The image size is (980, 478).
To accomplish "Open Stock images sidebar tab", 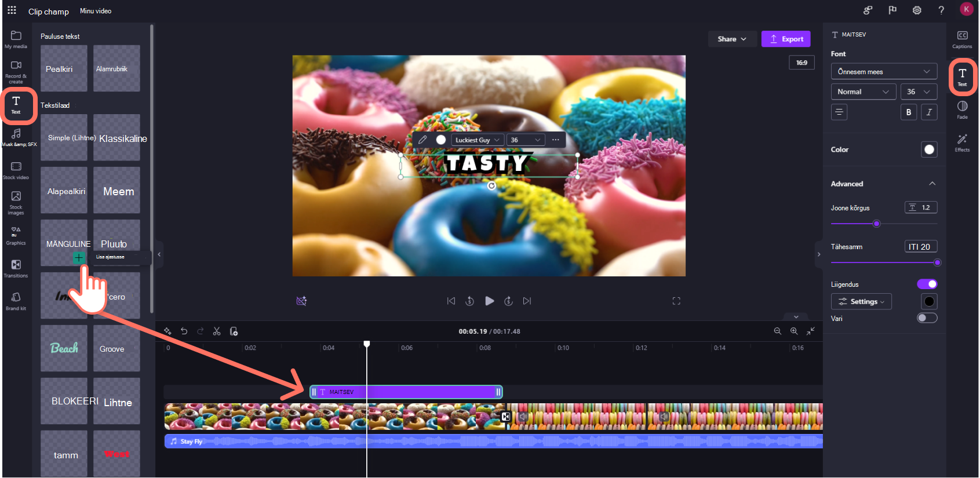I will pos(16,203).
